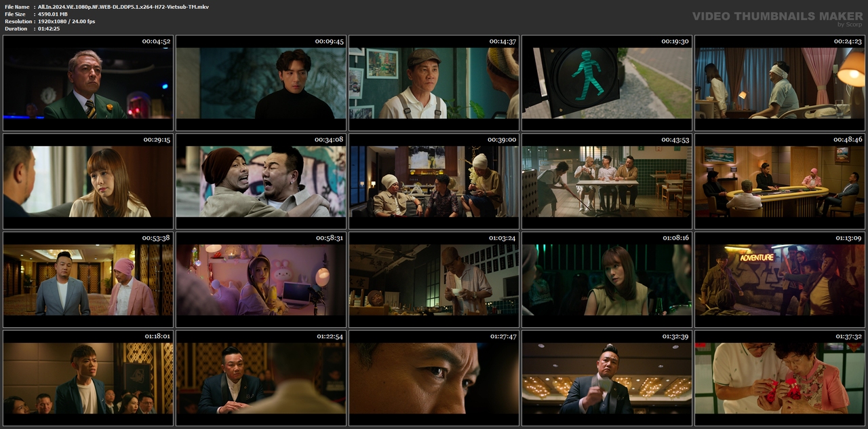Open the thumbnail stamped 01:03:24

tap(434, 280)
